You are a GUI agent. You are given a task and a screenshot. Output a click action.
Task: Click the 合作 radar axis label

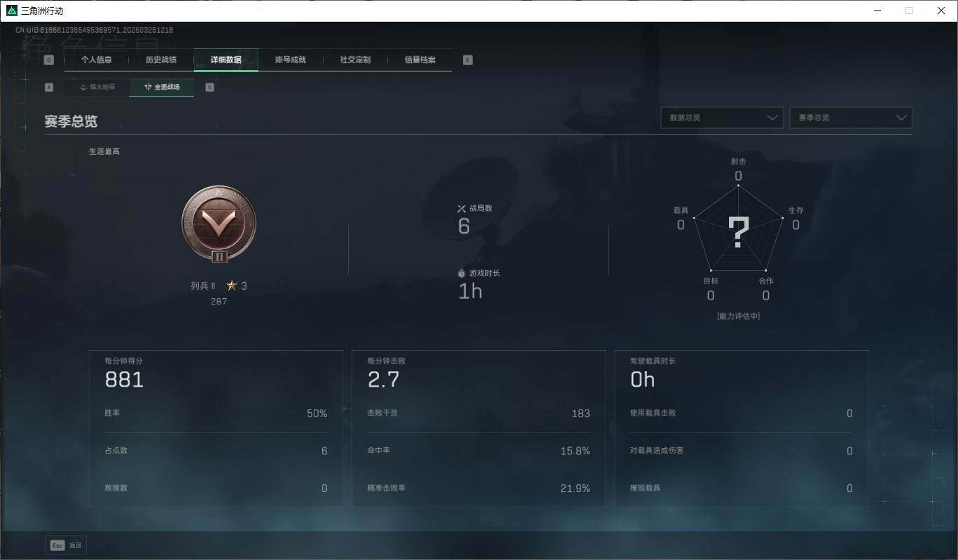(766, 281)
